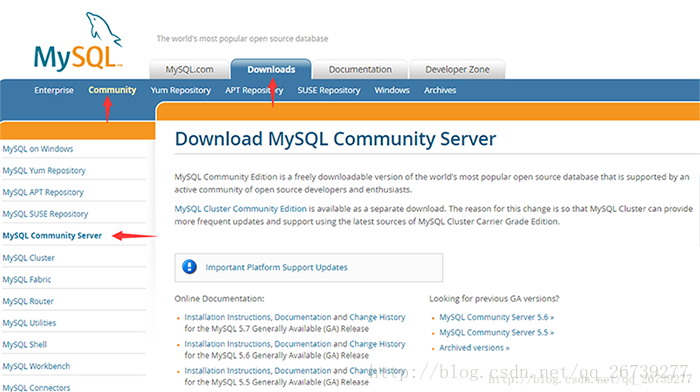Screen dimensions: 700x392
Task: Click the world's most popular open source database tagline
Action: click(x=242, y=39)
